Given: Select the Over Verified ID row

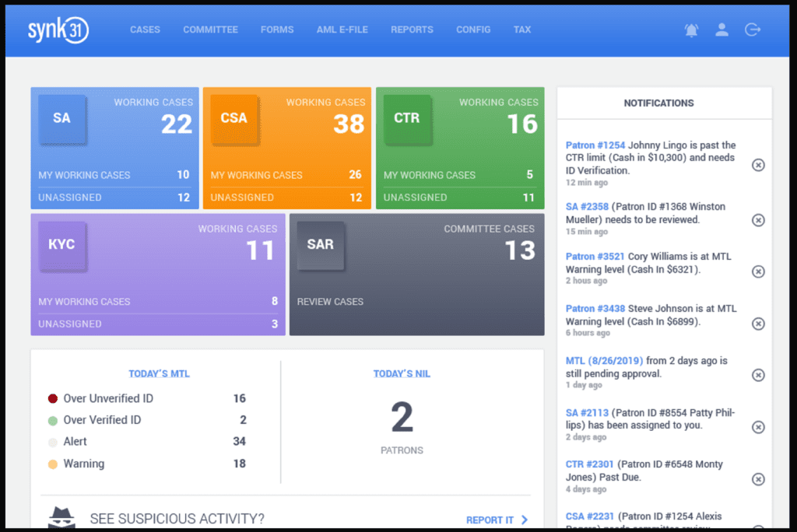Looking at the screenshot, I should 147,420.
